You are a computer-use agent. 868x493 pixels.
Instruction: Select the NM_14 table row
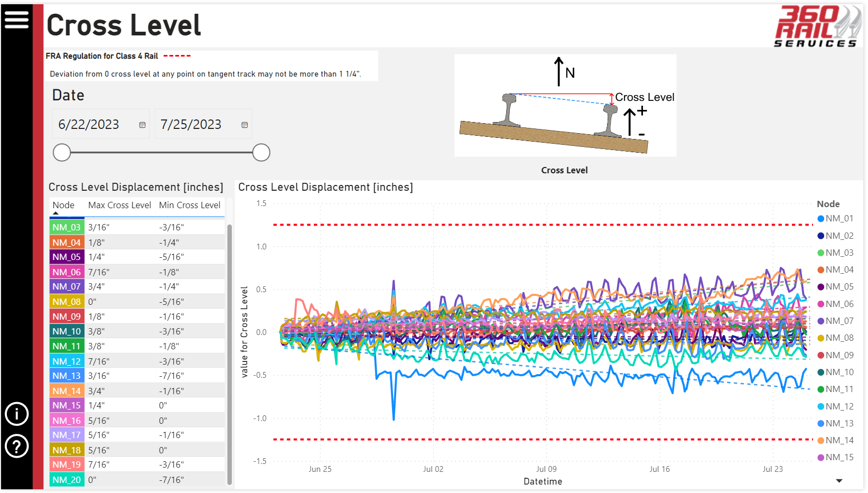click(x=137, y=391)
